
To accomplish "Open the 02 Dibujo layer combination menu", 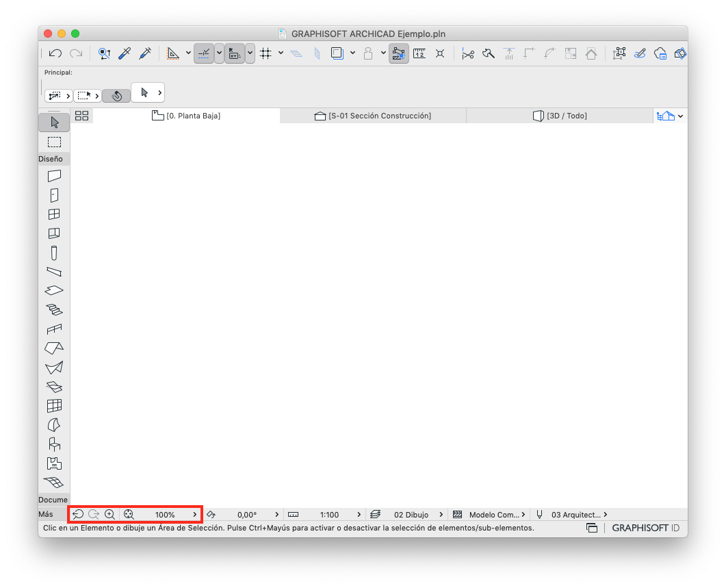I will tap(411, 515).
